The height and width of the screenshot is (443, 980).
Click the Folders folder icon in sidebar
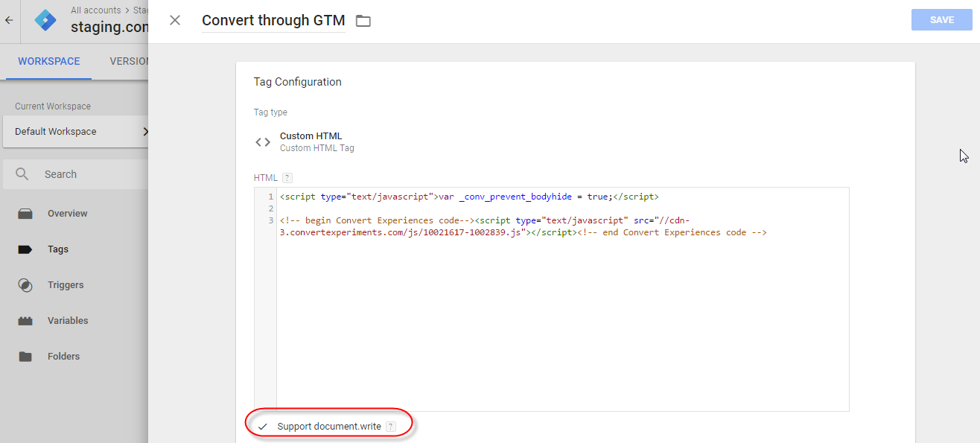[x=25, y=357]
